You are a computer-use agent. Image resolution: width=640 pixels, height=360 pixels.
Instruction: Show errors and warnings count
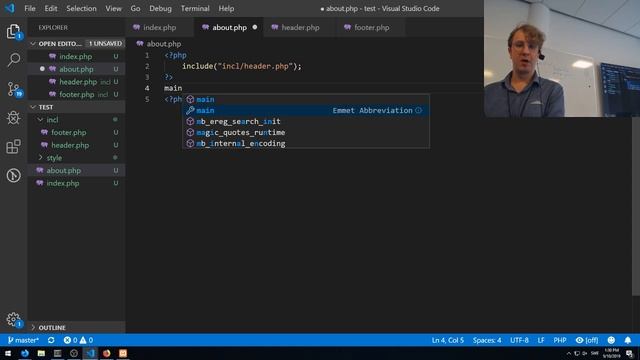point(78,340)
